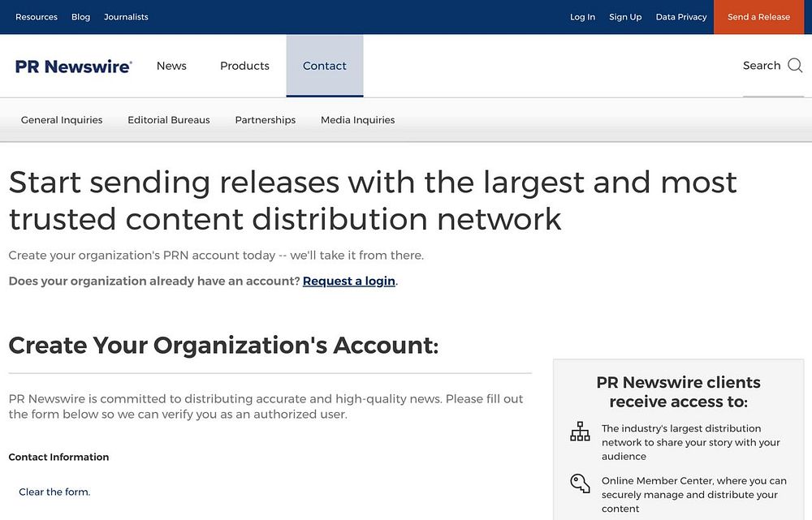Select Partnerships submenu item
This screenshot has width=812, height=520.
(266, 120)
